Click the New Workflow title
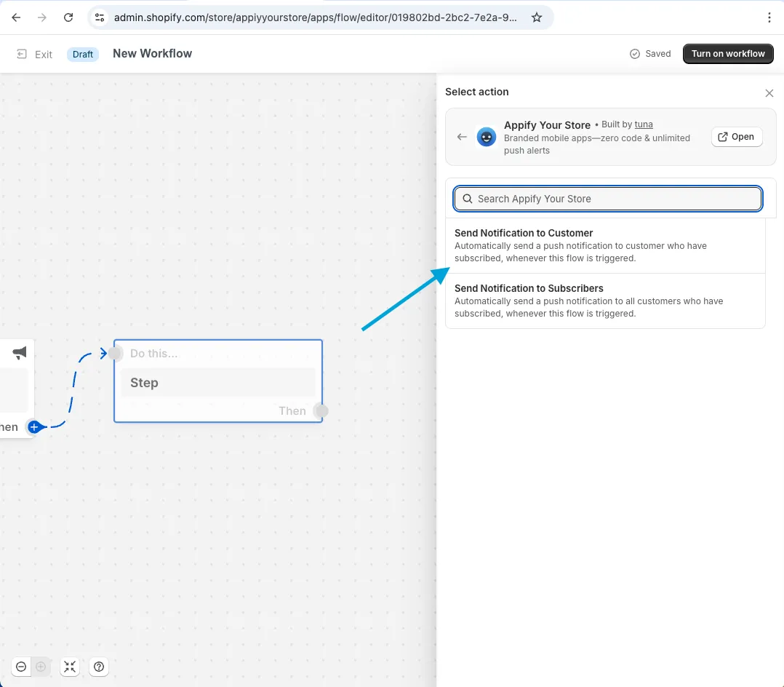This screenshot has height=687, width=784. pos(153,54)
